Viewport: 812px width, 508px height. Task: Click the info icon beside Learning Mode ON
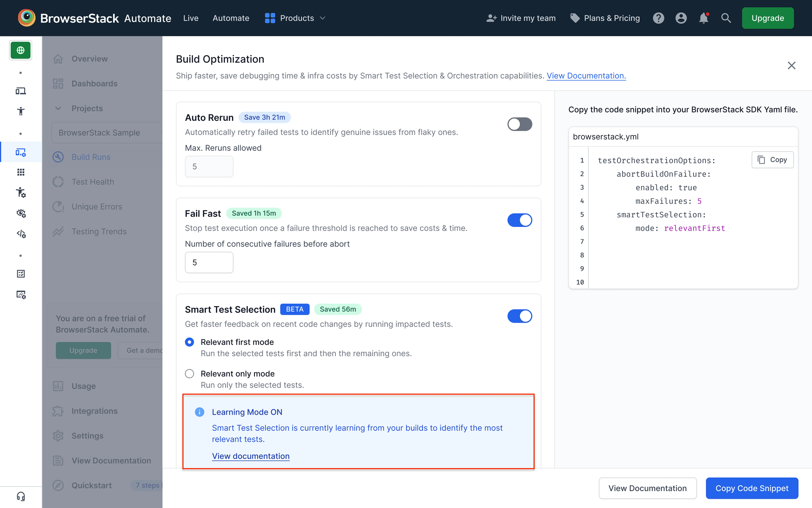coord(200,412)
